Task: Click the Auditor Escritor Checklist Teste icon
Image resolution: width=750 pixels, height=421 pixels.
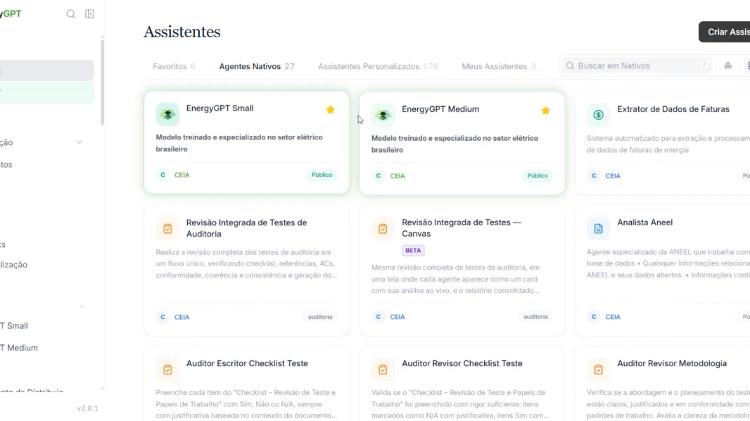Action: coord(167,369)
